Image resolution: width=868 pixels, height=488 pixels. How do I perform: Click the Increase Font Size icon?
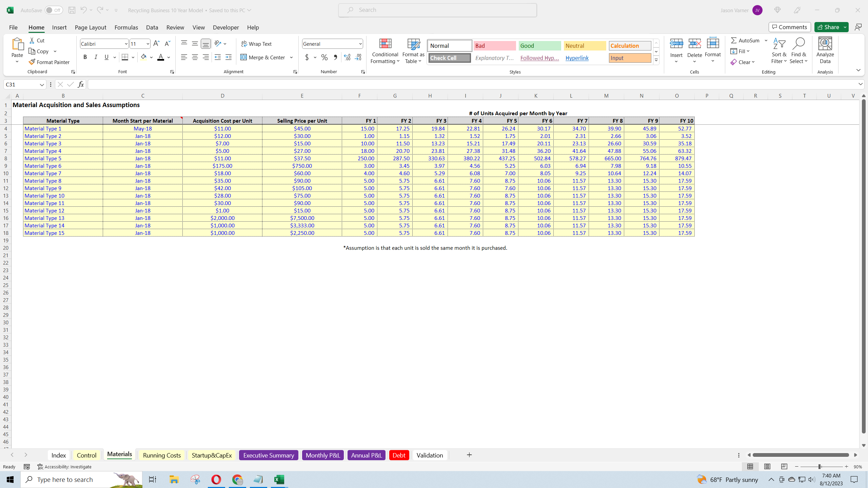tap(156, 43)
